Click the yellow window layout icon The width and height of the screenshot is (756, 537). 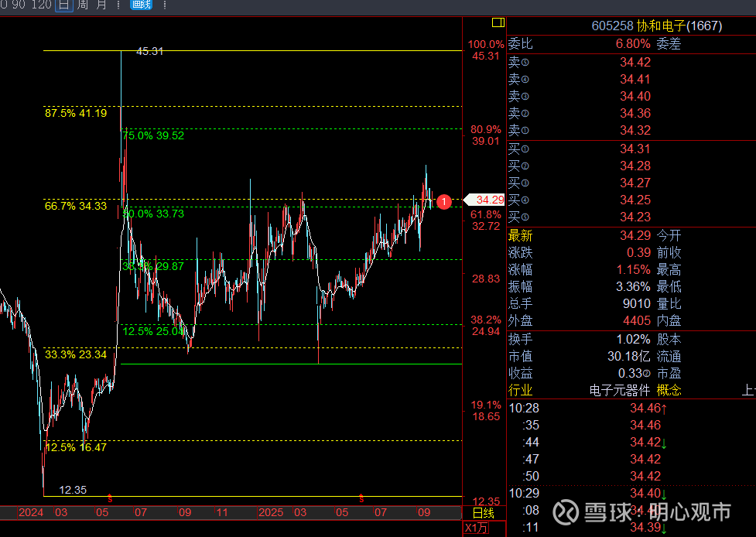pos(498,22)
